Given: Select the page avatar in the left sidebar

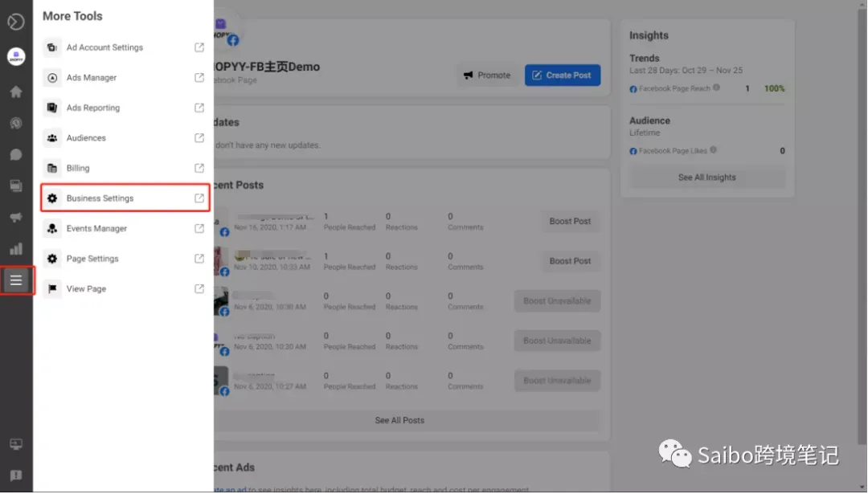Looking at the screenshot, I should pyautogui.click(x=16, y=56).
